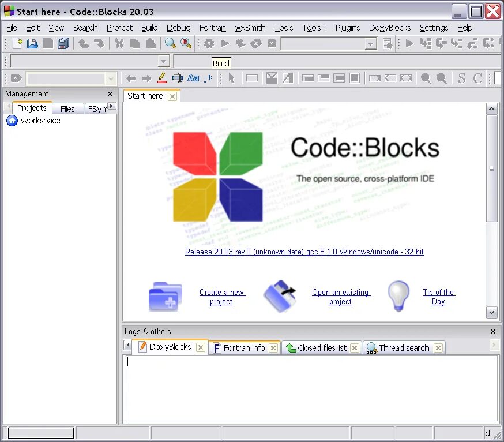Open the build target dropdown
Image resolution: width=504 pixels, height=442 pixels.
coord(371,43)
